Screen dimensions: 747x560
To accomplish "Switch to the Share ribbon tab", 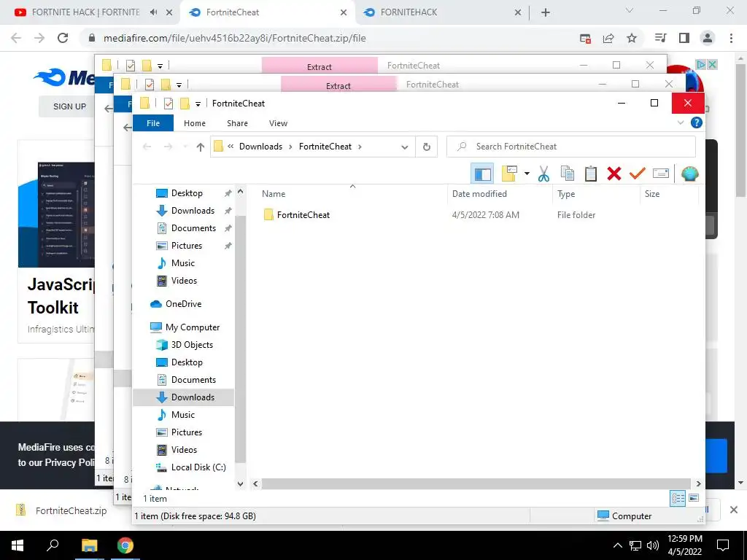I will click(237, 123).
